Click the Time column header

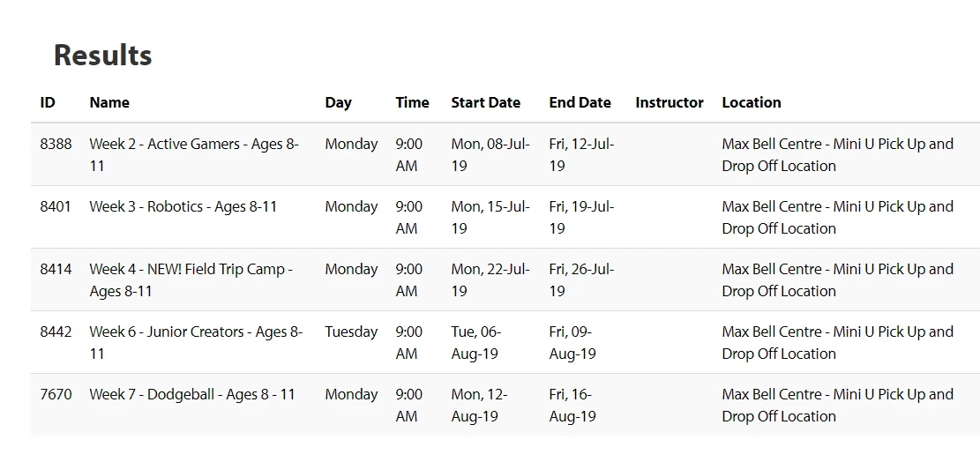pos(412,102)
